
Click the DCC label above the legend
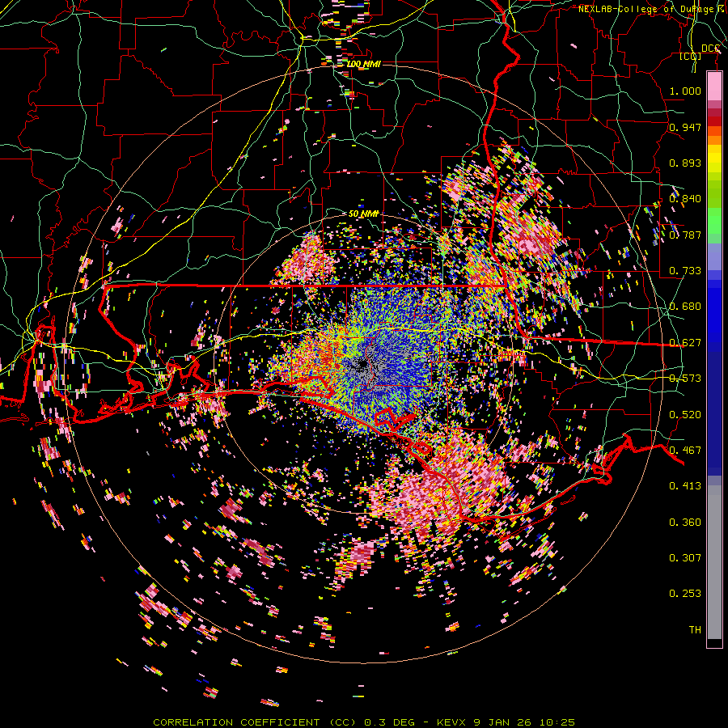pyautogui.click(x=710, y=49)
